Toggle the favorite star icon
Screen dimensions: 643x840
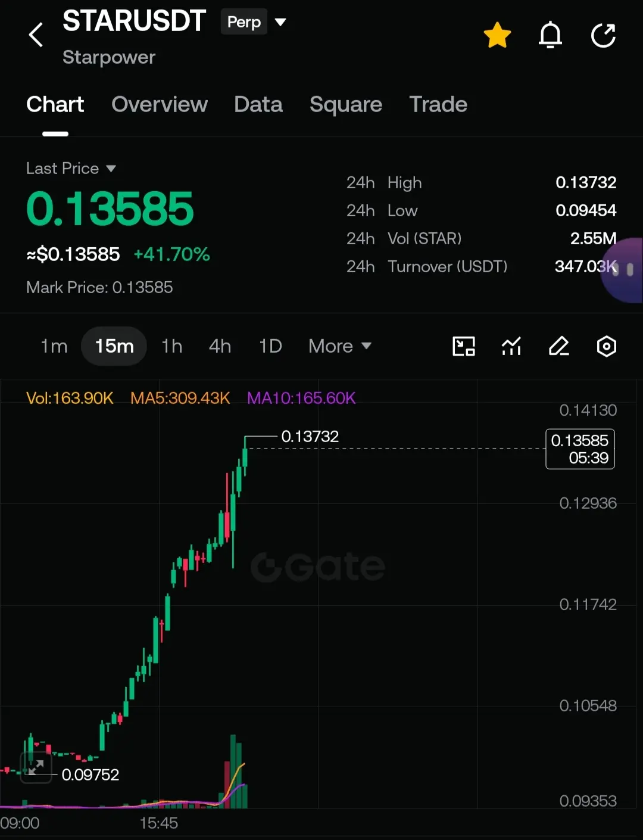coord(497,35)
